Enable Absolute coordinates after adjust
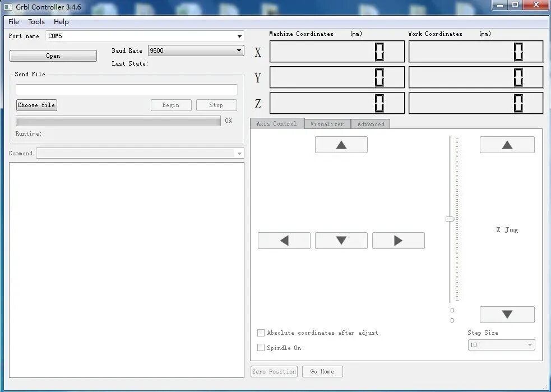This screenshot has height=392, width=551. tap(261, 333)
